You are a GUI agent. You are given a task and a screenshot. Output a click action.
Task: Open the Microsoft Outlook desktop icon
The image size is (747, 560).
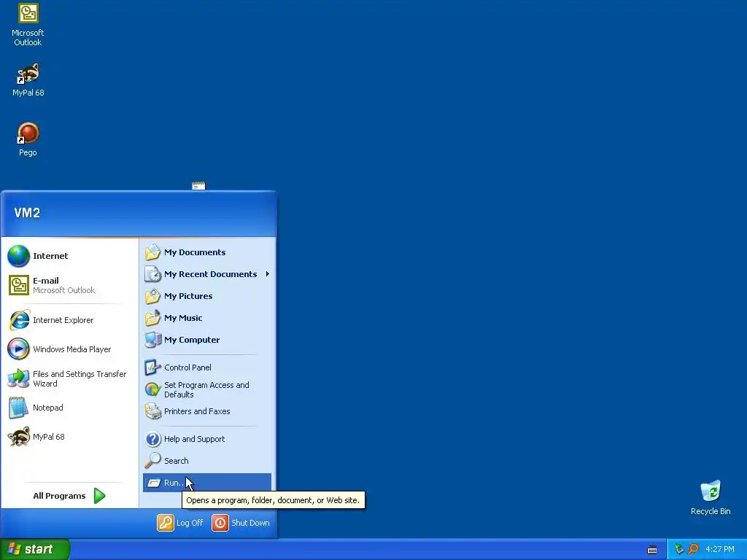click(x=28, y=25)
